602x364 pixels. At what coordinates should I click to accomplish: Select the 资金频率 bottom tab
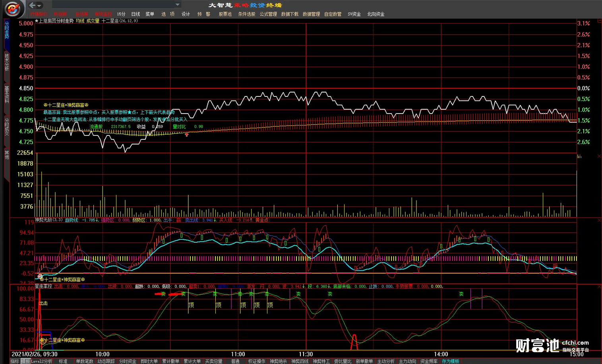429,361
